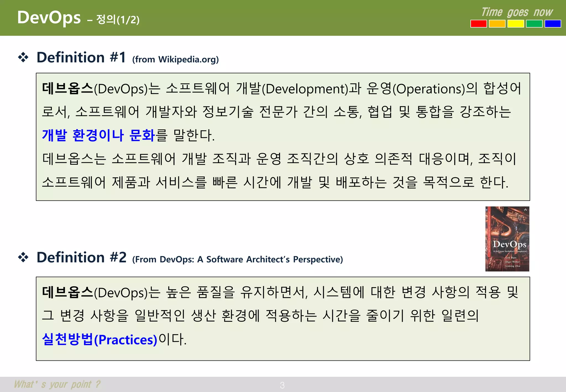Screen dimensions: 566x392
Task: Click the blue color block in header
Action: click(552, 24)
